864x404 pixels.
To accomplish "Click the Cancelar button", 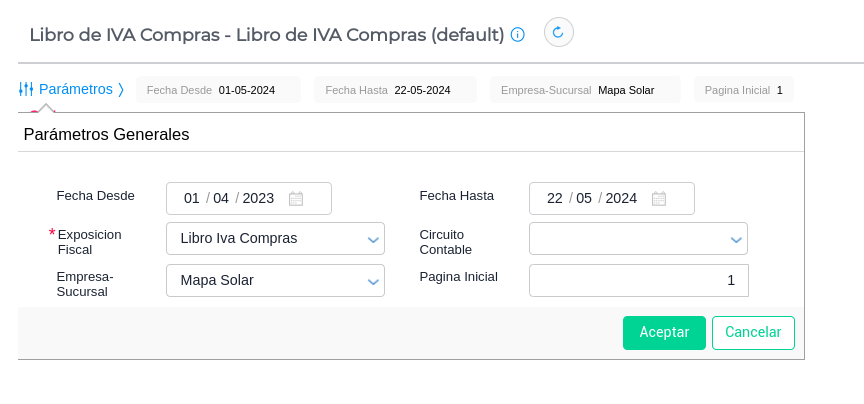I will (753, 333).
